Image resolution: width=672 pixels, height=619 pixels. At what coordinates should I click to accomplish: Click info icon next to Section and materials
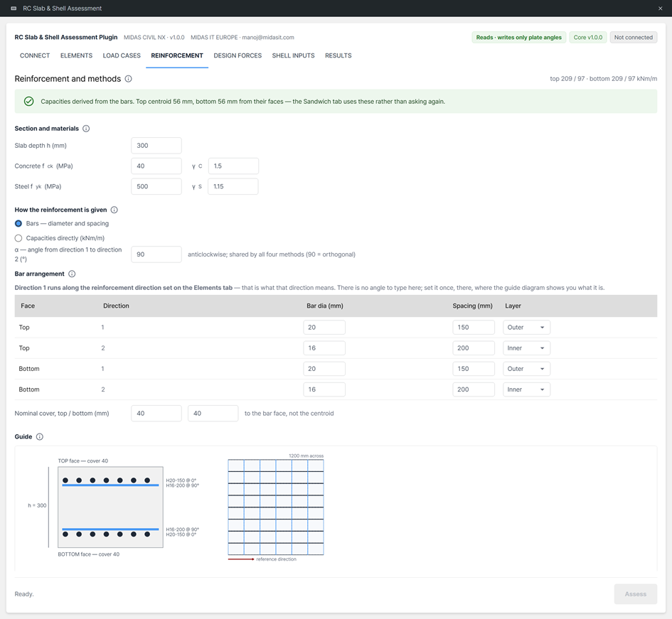click(x=86, y=129)
